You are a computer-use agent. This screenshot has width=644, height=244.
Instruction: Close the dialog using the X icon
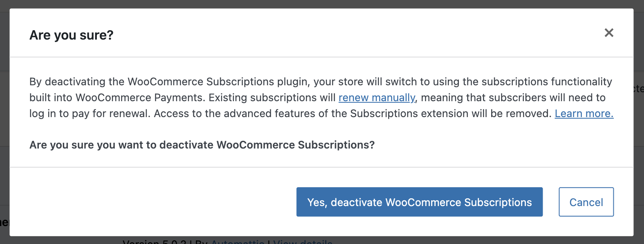point(609,33)
